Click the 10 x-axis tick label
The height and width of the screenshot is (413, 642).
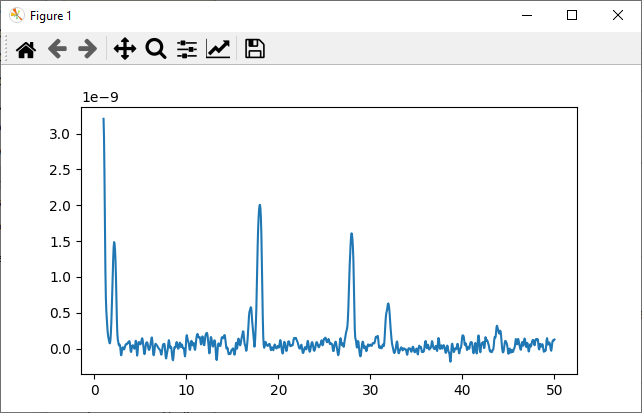pyautogui.click(x=186, y=390)
